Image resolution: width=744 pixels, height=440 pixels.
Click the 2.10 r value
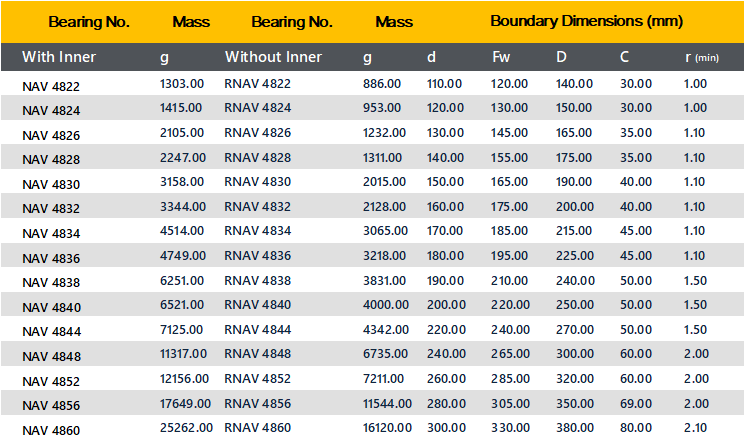click(694, 427)
